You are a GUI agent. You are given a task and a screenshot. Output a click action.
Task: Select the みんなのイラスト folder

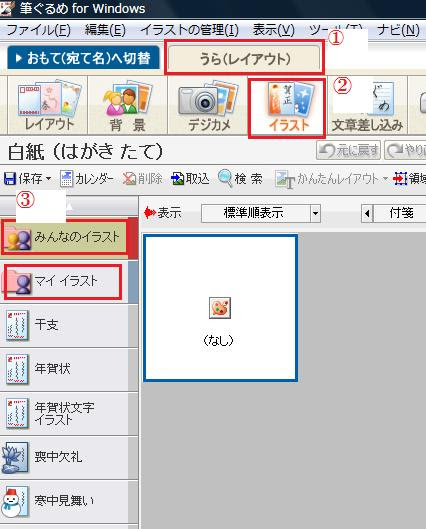[64, 237]
